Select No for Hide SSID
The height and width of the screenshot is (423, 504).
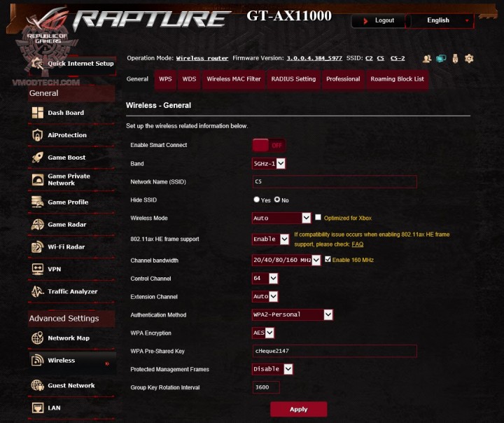coord(277,200)
